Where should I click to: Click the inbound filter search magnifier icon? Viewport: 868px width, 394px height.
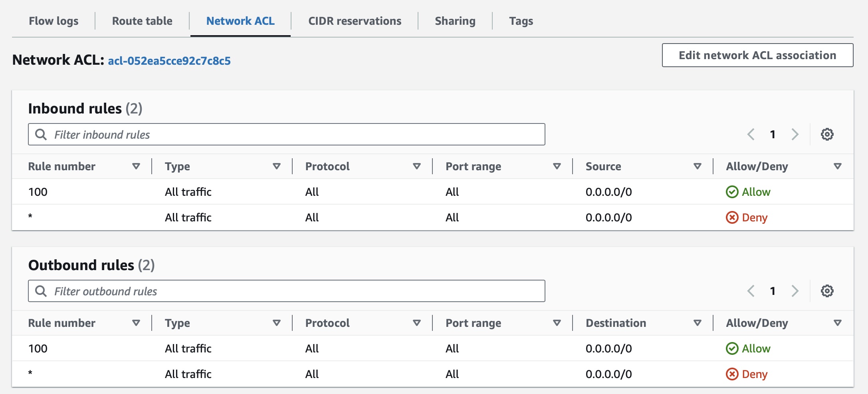coord(41,134)
